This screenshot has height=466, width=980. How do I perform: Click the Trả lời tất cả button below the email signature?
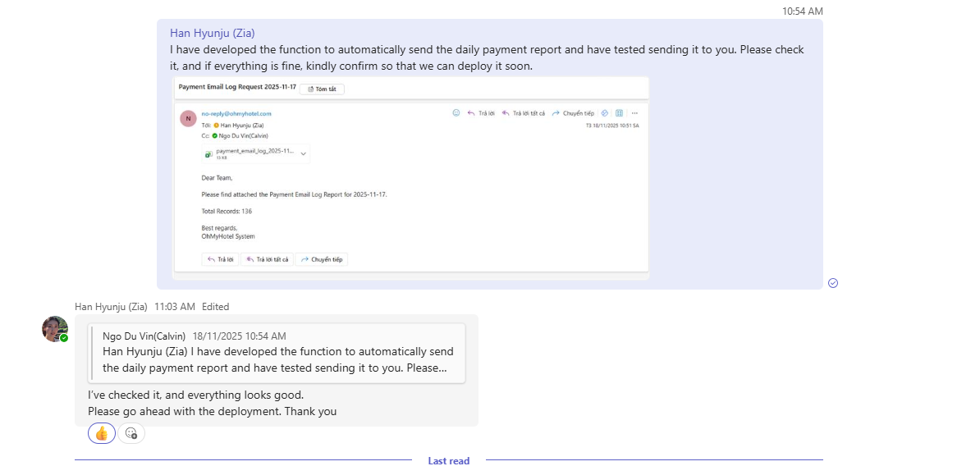(268, 259)
